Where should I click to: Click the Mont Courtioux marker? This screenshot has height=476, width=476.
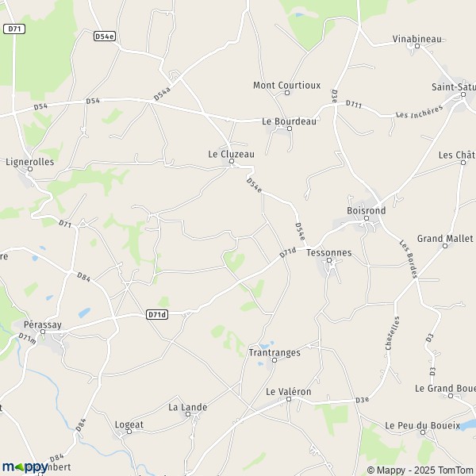(x=287, y=93)
